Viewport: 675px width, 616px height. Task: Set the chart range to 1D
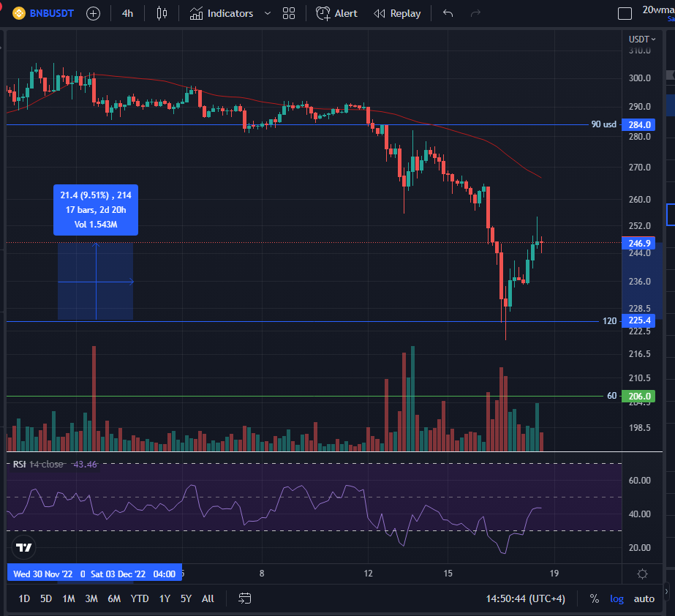(24, 598)
